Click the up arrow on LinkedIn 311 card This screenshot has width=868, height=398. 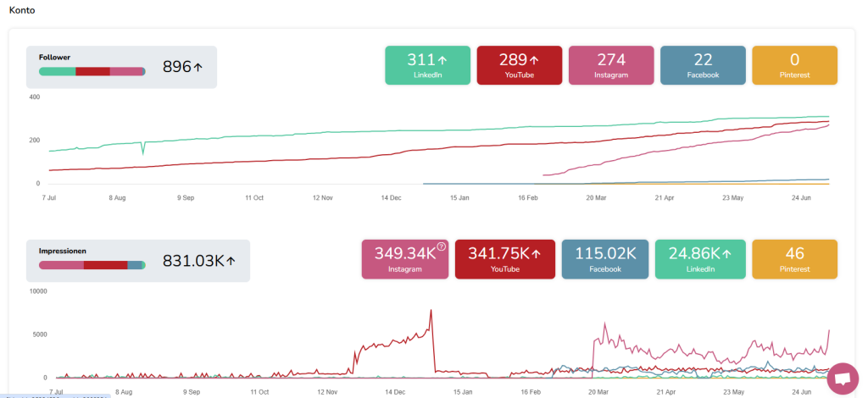pos(442,60)
